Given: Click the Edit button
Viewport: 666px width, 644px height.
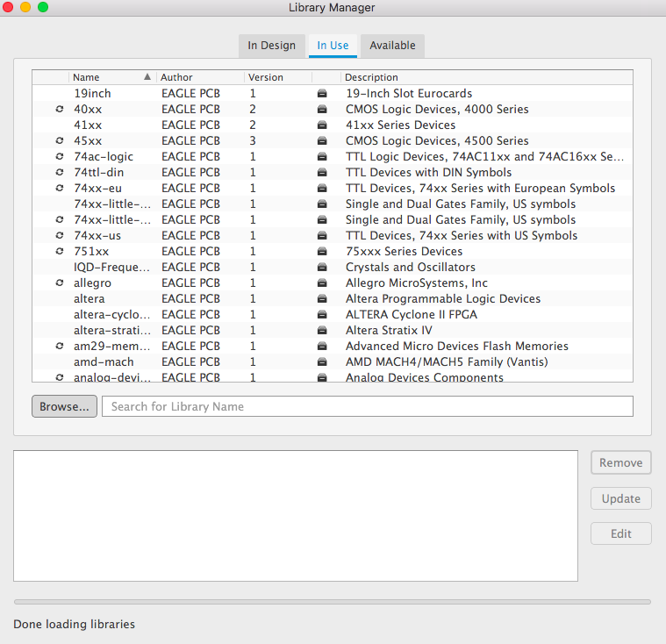Looking at the screenshot, I should pyautogui.click(x=621, y=533).
